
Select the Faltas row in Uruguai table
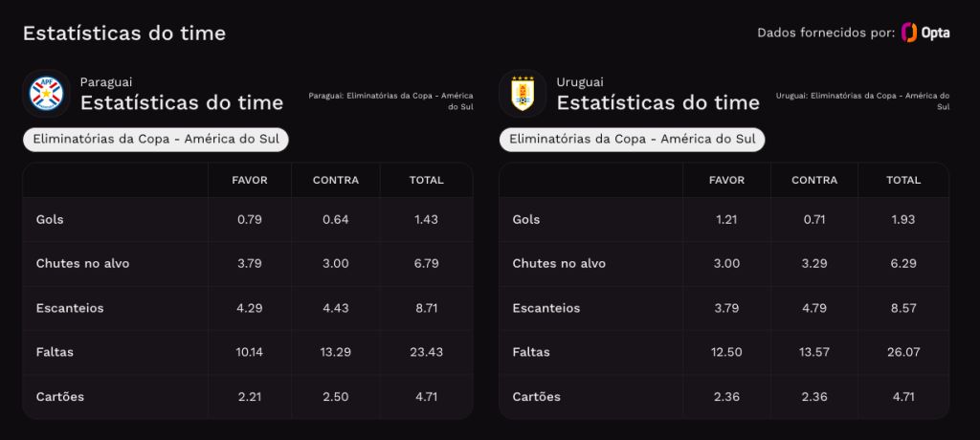(724, 352)
